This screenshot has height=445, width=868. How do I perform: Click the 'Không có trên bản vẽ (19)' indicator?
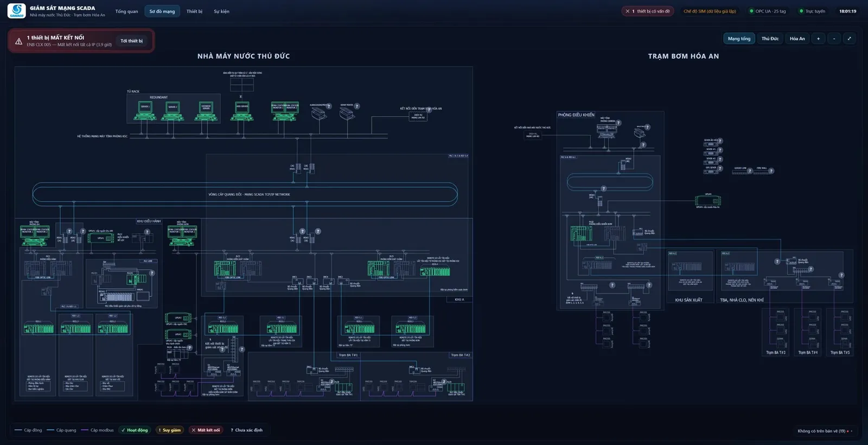coord(825,431)
